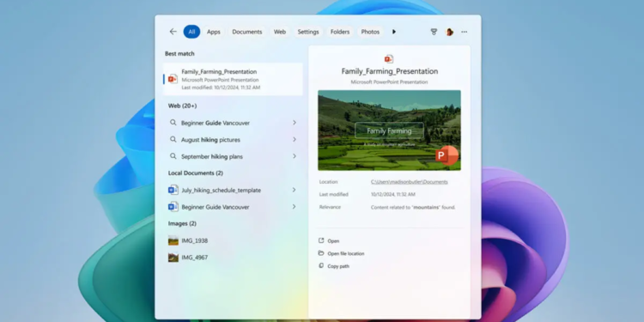Click search icon beside September hiking plans
644x322 pixels.
[x=173, y=156]
